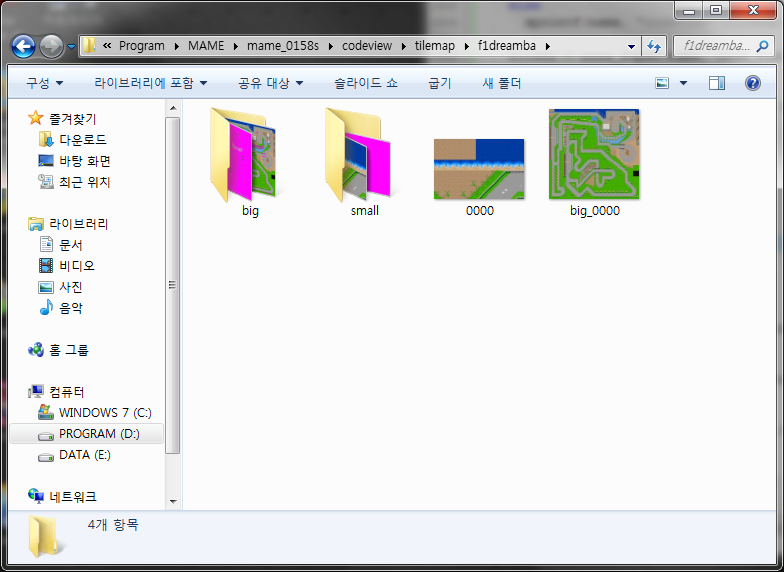Create a 새 폴더
This screenshot has width=784, height=572.
(x=502, y=83)
